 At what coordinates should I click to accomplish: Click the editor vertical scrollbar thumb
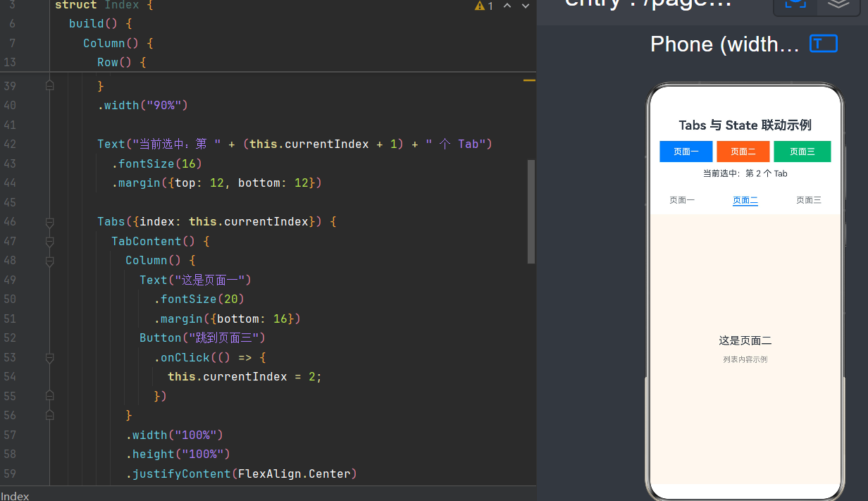click(531, 211)
